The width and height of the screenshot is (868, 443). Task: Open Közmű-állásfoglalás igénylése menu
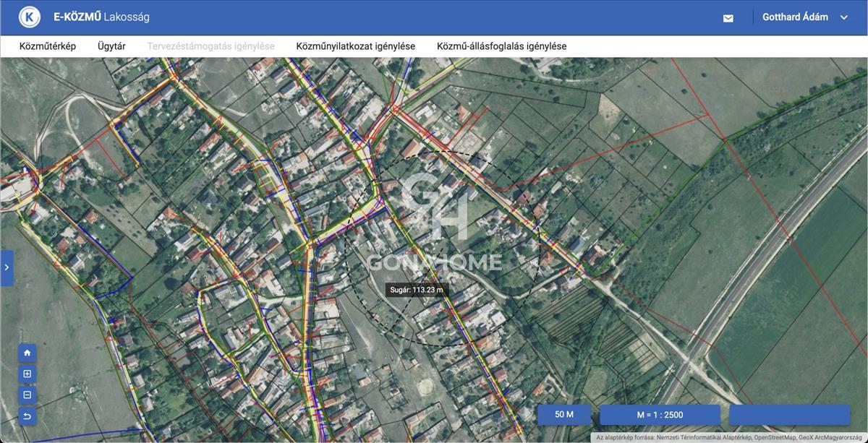[501, 46]
